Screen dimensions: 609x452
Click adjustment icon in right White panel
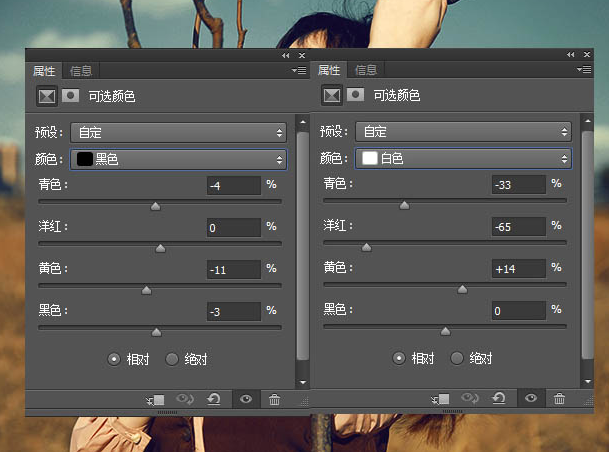tap(332, 95)
